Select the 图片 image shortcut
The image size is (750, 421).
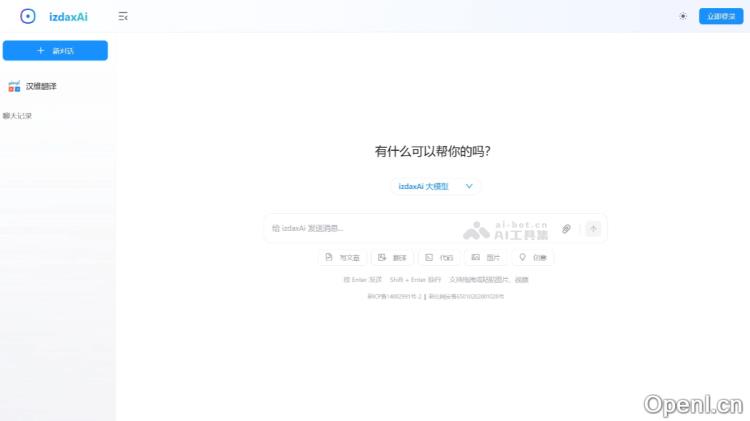(x=486, y=257)
